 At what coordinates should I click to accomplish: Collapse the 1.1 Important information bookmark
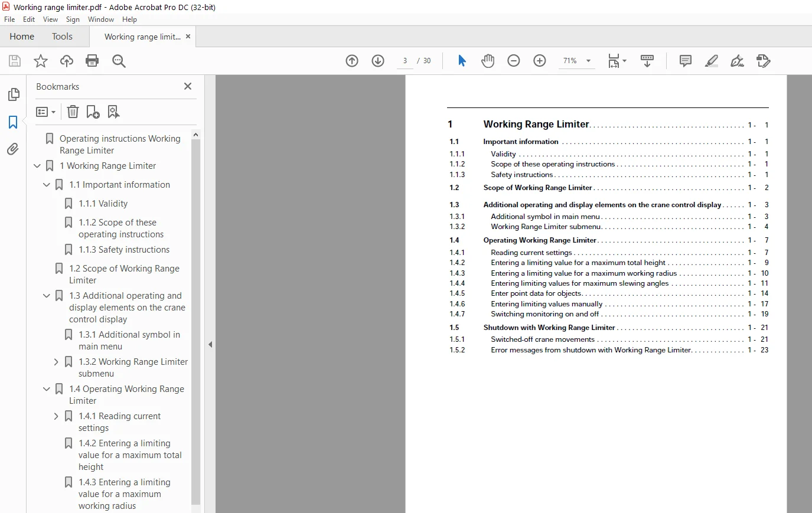coord(47,185)
